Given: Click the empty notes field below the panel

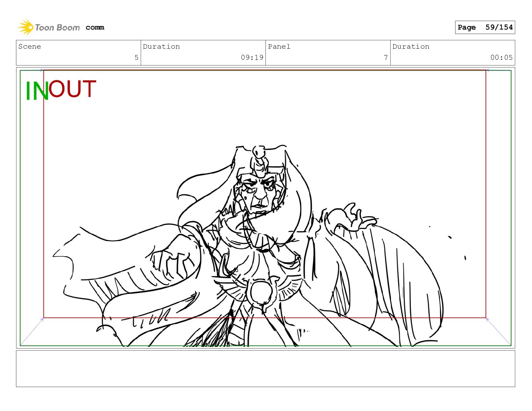Looking at the screenshot, I should tap(265, 369).
